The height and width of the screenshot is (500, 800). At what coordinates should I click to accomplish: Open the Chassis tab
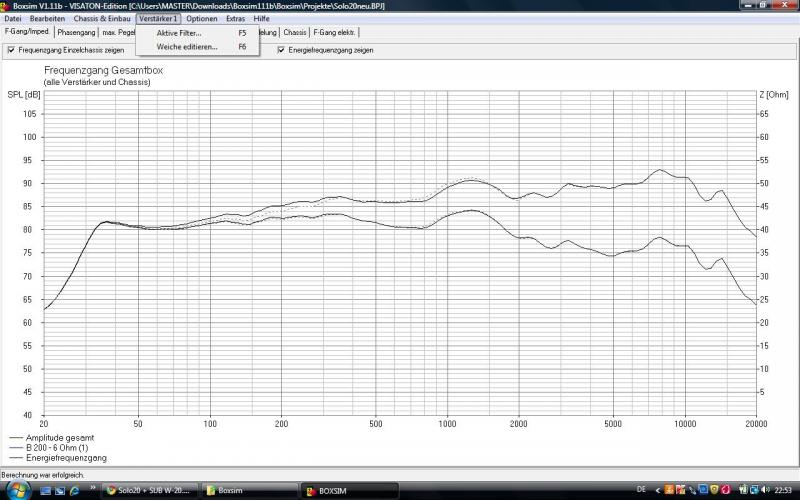pyautogui.click(x=295, y=32)
